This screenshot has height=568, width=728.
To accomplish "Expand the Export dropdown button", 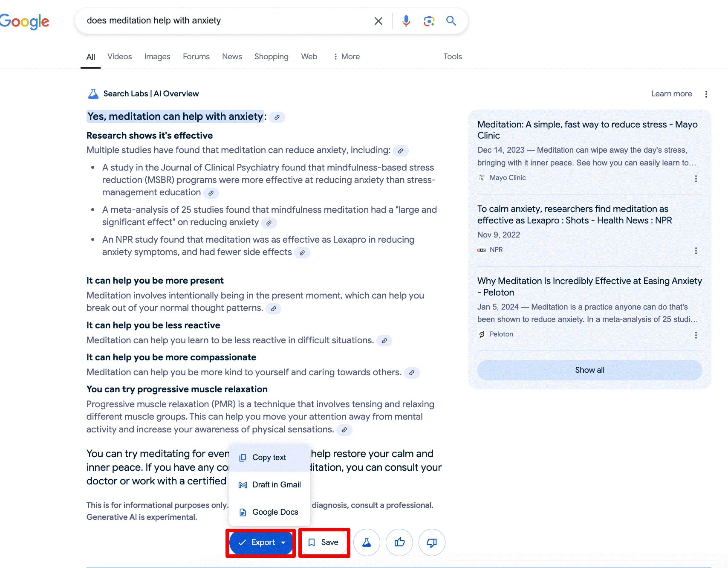I will pos(261,542).
